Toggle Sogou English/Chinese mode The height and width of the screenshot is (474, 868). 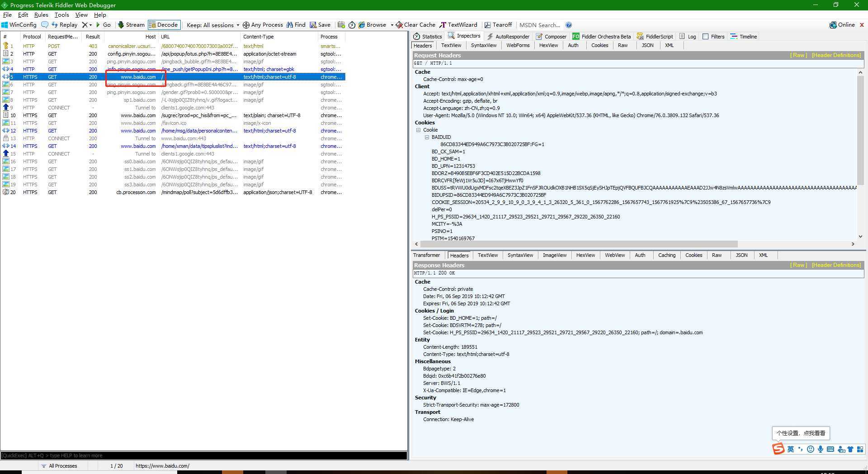click(790, 449)
